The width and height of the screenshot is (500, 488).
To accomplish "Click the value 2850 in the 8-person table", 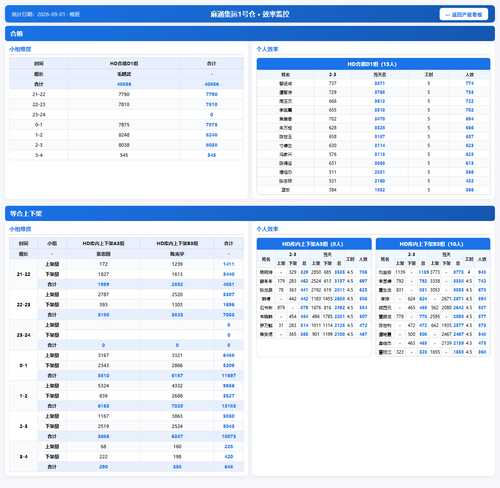I will point(316,272).
